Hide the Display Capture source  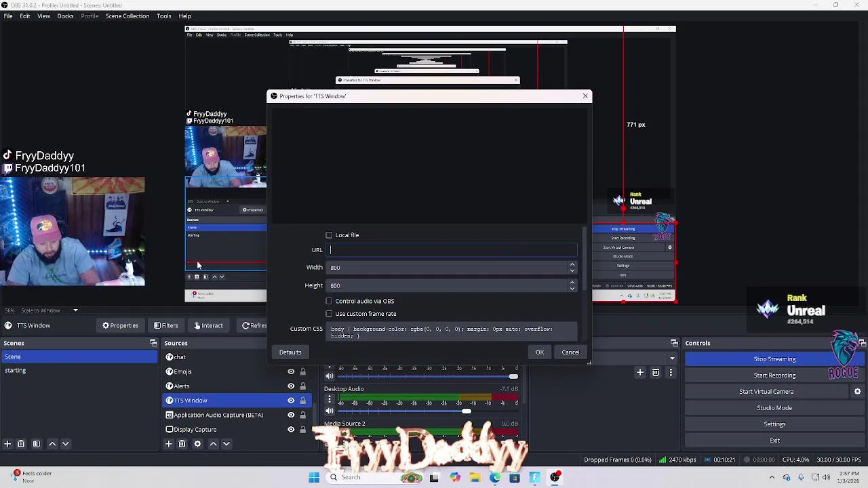[x=291, y=429]
